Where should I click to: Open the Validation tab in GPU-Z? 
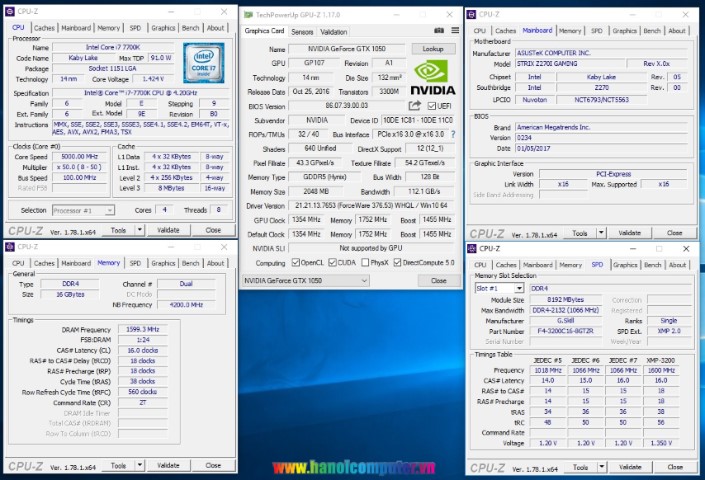click(x=334, y=32)
